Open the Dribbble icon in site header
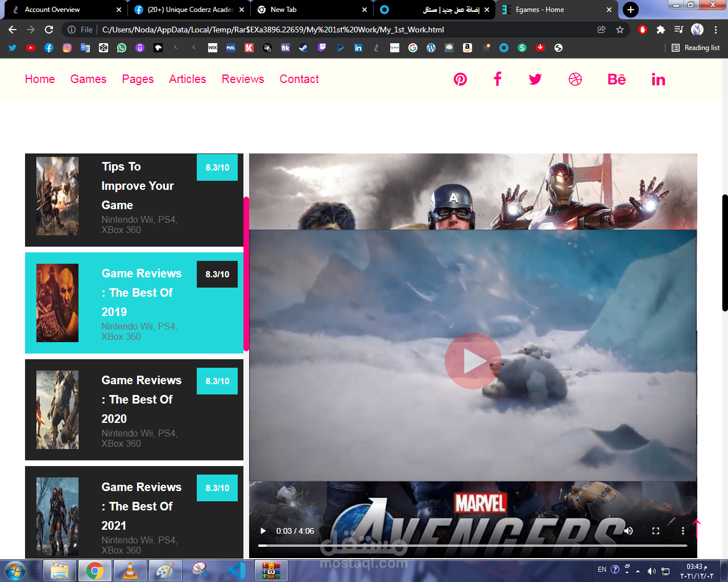The image size is (728, 582). pyautogui.click(x=575, y=79)
